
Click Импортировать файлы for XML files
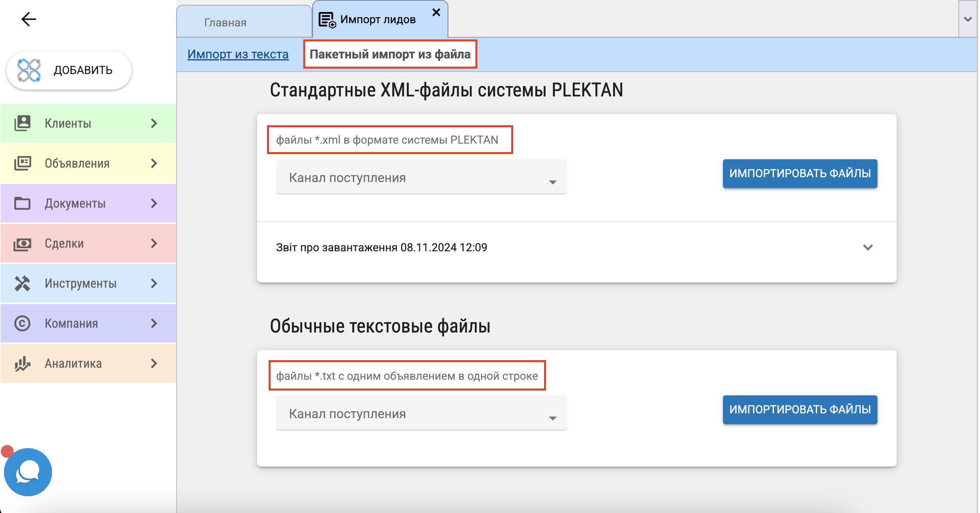(800, 173)
